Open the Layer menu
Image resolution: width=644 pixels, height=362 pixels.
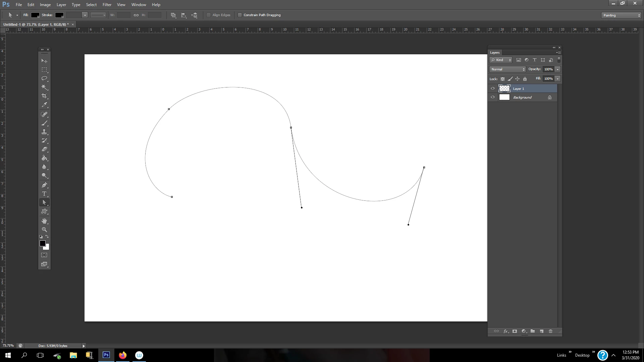61,5
